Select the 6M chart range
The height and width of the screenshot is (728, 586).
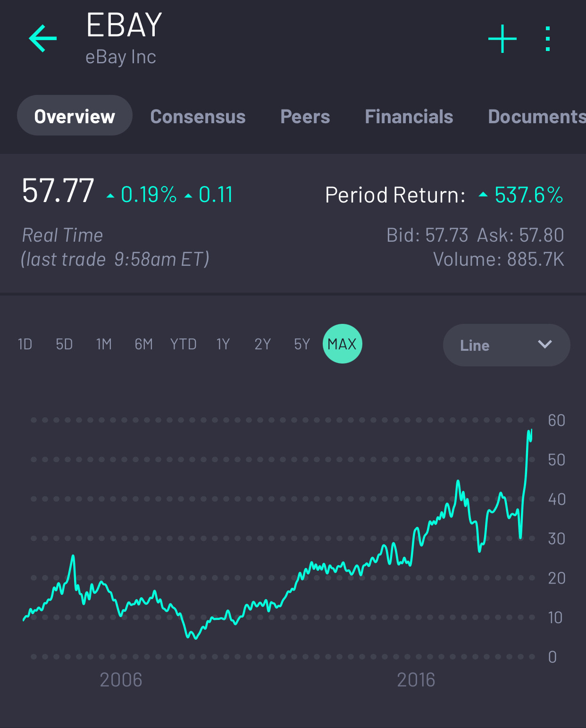click(143, 344)
